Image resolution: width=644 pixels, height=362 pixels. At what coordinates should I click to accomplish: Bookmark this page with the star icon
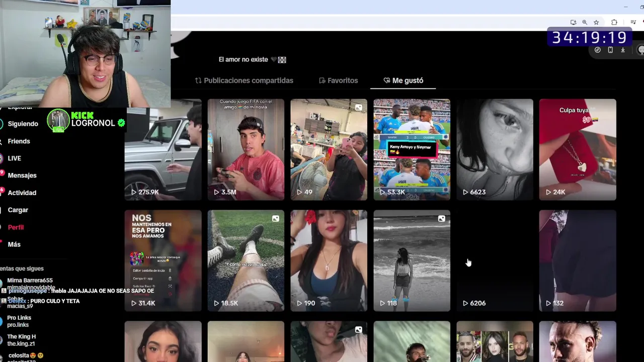(596, 22)
